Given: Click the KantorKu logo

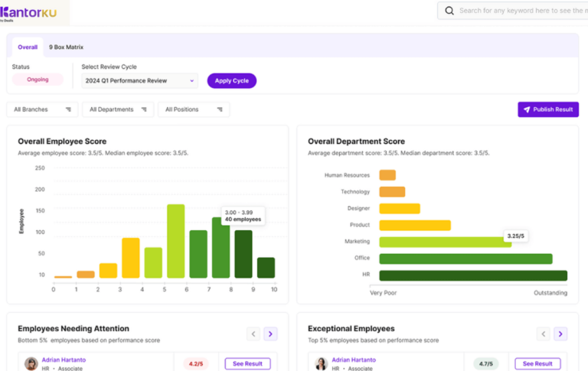Looking at the screenshot, I should click(29, 12).
